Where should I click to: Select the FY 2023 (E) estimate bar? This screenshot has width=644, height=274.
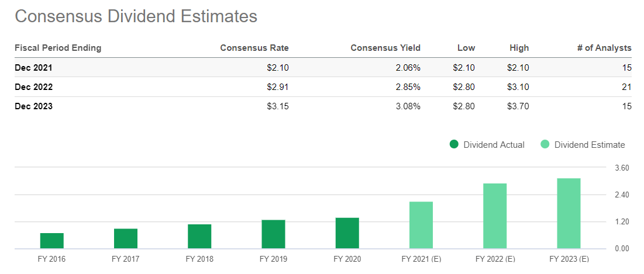569,213
